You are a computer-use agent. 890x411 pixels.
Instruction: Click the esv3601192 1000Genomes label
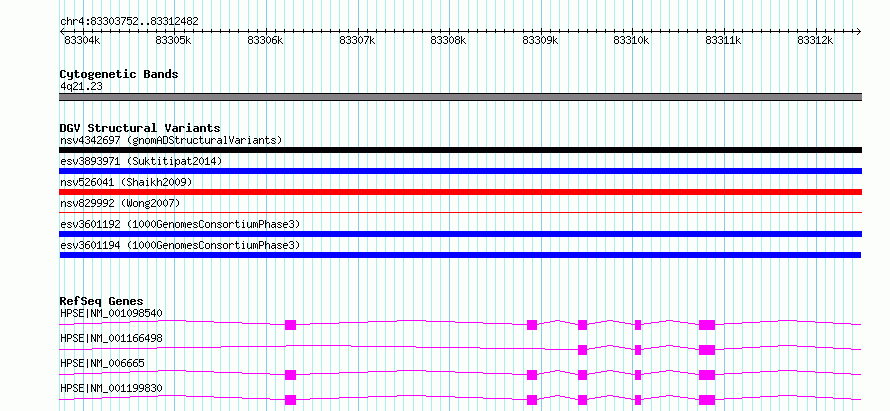(180, 224)
